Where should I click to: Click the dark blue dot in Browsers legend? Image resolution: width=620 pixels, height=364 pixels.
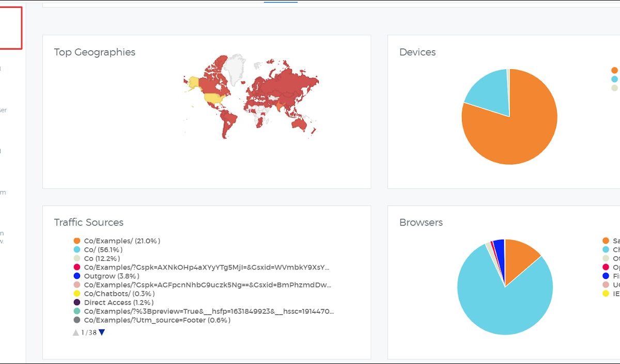click(x=606, y=276)
